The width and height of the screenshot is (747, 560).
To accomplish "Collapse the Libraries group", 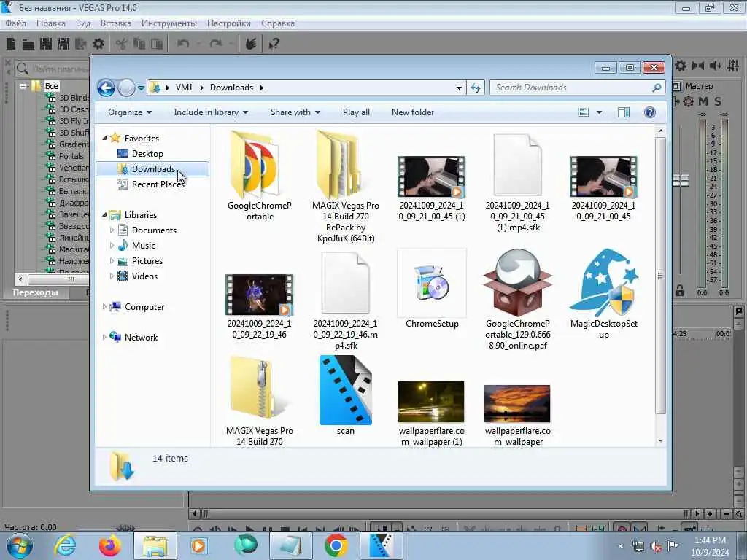I will 104,215.
